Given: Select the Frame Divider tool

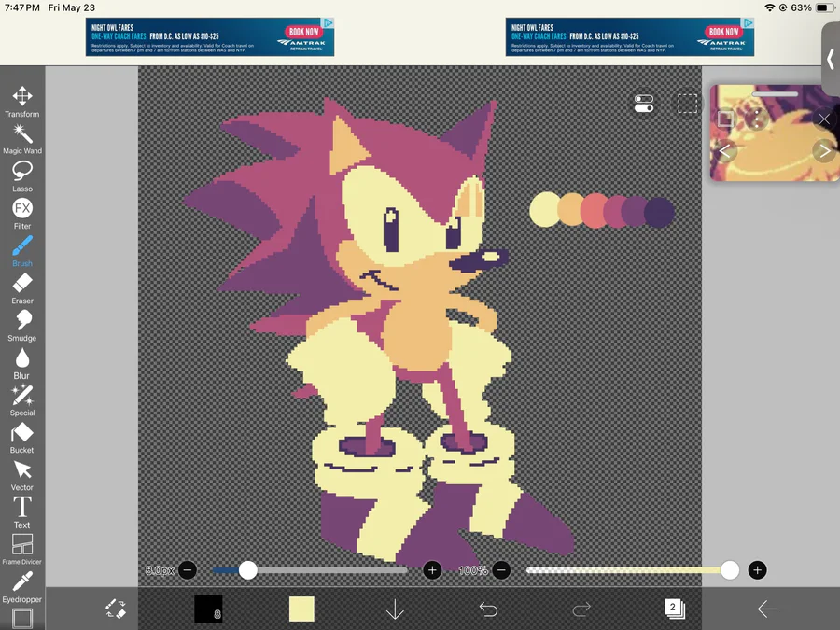Looking at the screenshot, I should tap(22, 550).
